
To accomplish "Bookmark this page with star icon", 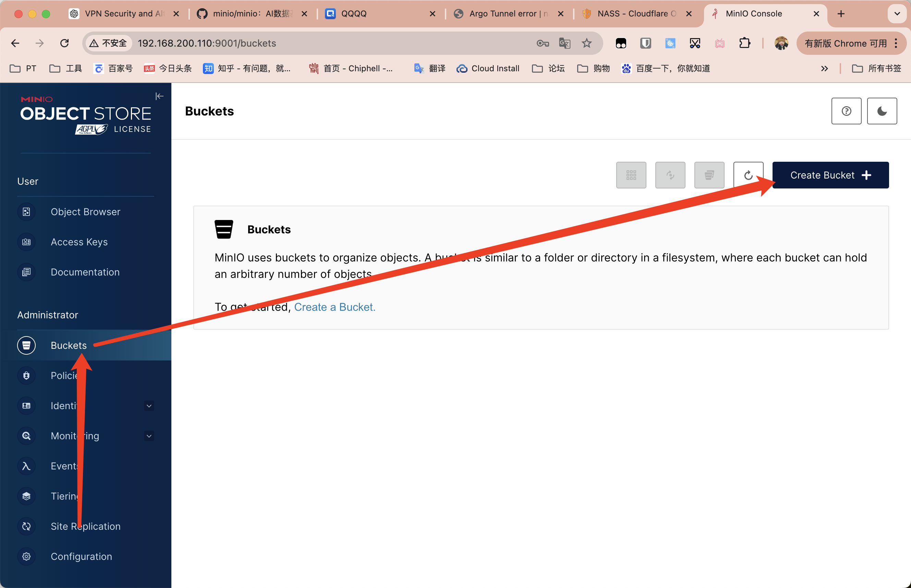I will pos(586,43).
